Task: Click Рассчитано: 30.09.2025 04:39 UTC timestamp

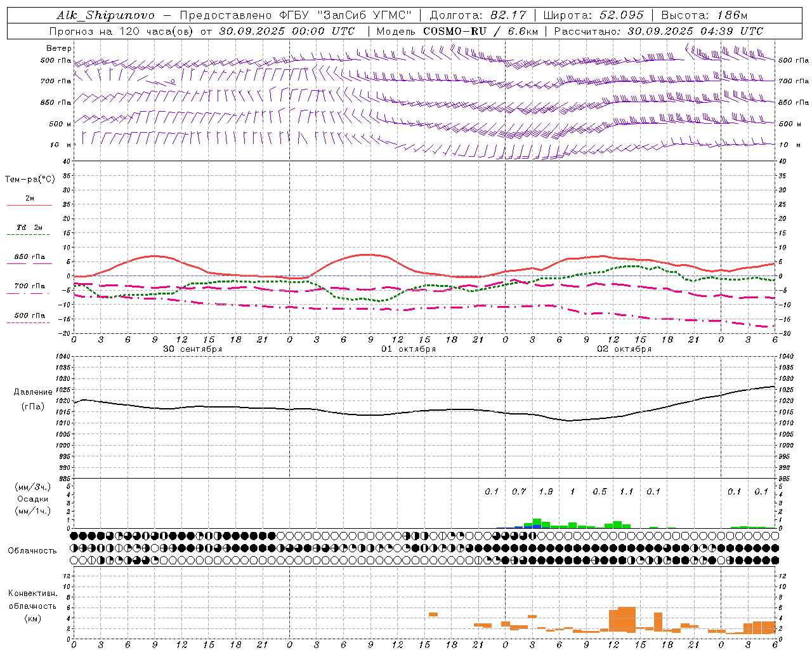Action: (658, 31)
